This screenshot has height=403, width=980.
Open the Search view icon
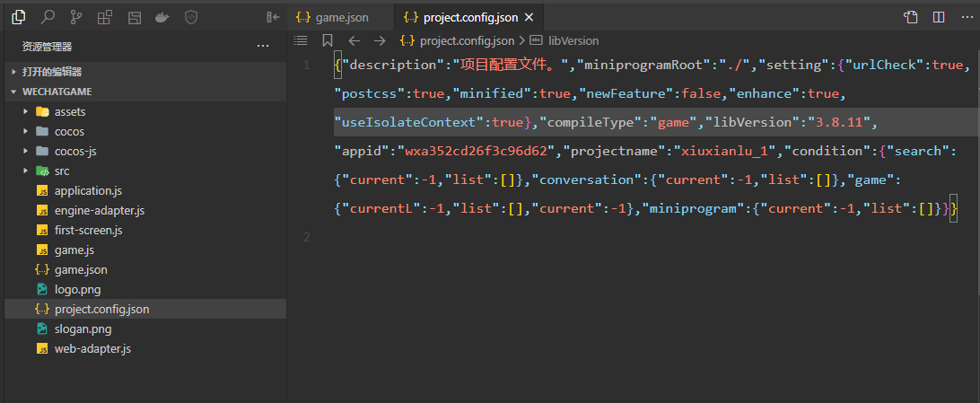[48, 17]
